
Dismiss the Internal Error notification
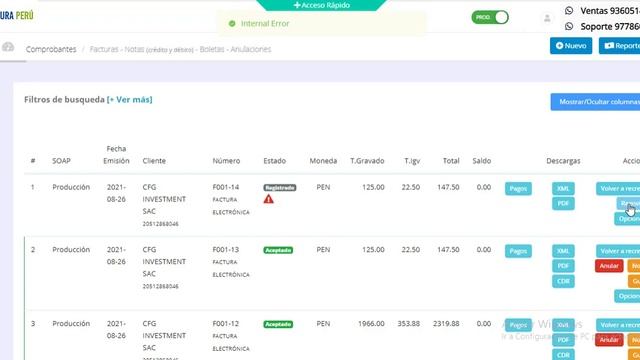pos(322,24)
